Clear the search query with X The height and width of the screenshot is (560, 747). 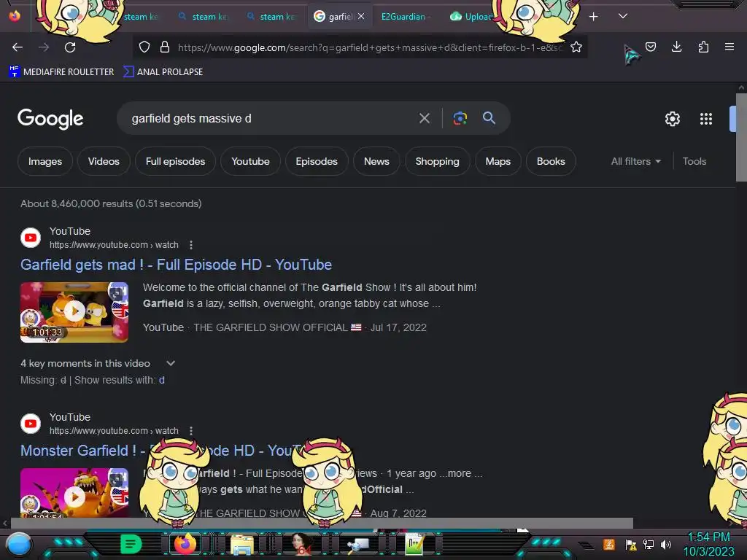tap(424, 118)
